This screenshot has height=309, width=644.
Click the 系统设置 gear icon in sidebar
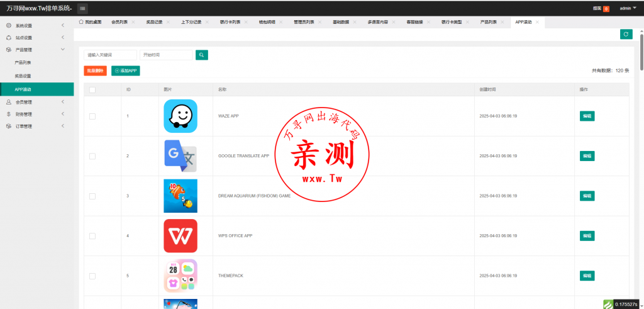(9, 25)
